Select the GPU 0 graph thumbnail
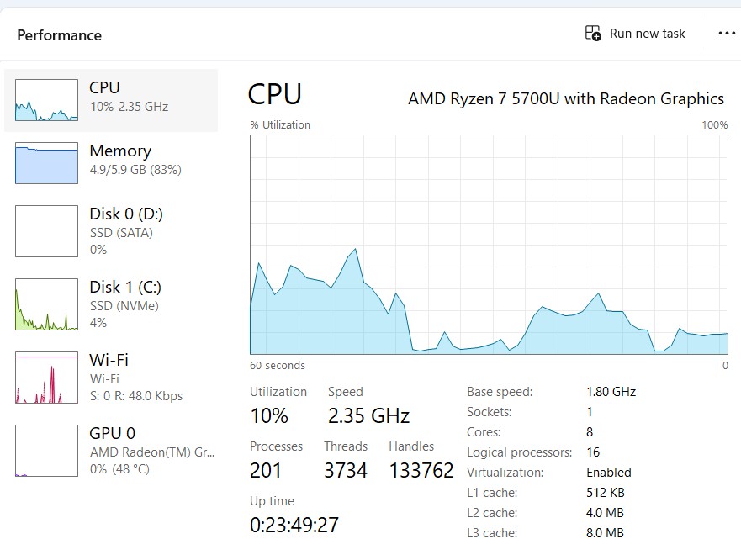This screenshot has width=741, height=560. pos(46,451)
